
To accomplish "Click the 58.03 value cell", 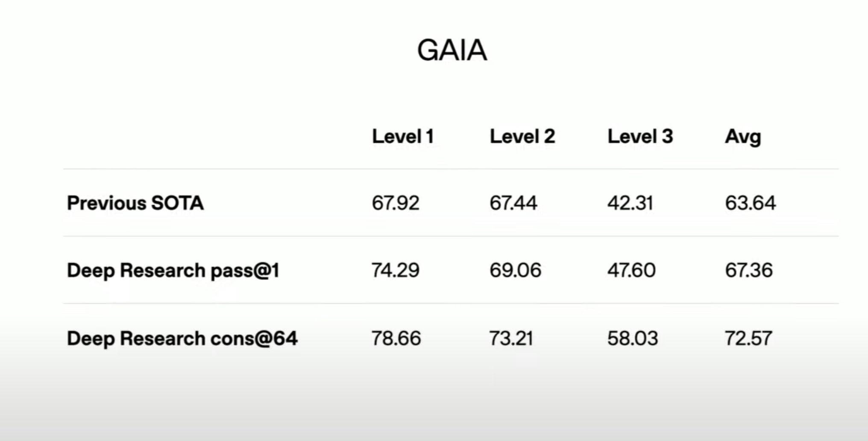I will [x=633, y=338].
